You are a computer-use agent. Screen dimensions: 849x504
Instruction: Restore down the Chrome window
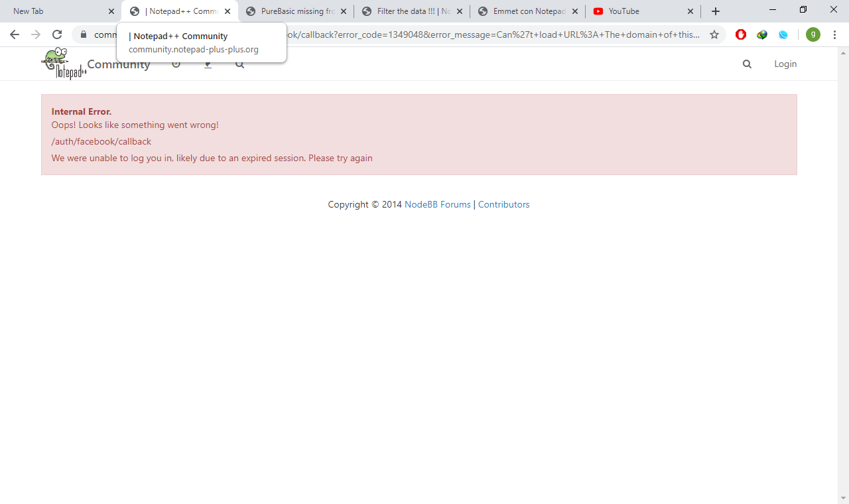[803, 10]
